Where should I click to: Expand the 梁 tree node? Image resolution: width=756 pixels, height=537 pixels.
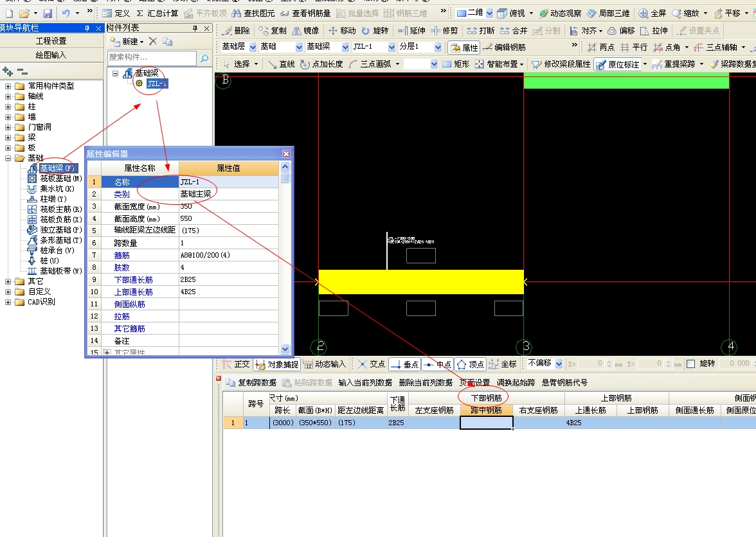[8, 137]
